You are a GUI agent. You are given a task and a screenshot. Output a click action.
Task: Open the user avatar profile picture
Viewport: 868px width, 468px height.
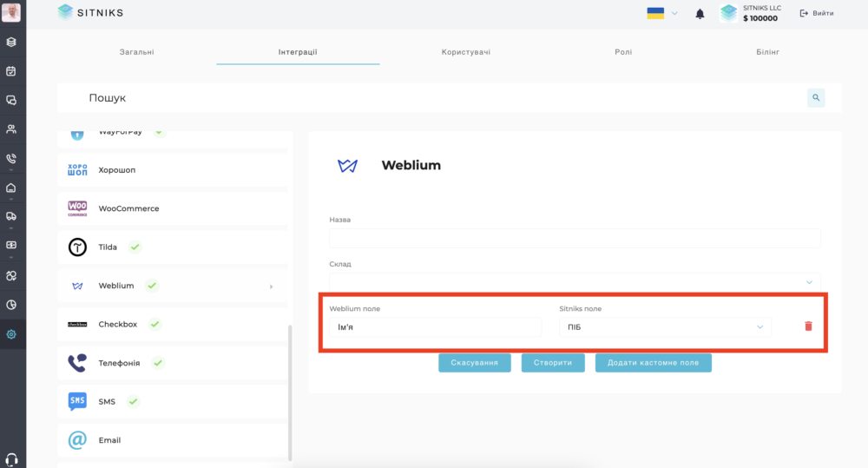click(11, 12)
